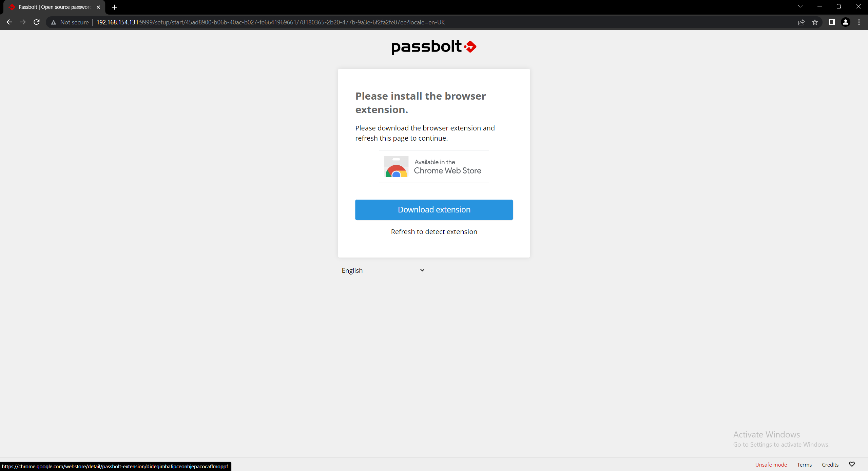Image resolution: width=868 pixels, height=471 pixels.
Task: Open a new tab with the plus button
Action: [114, 7]
